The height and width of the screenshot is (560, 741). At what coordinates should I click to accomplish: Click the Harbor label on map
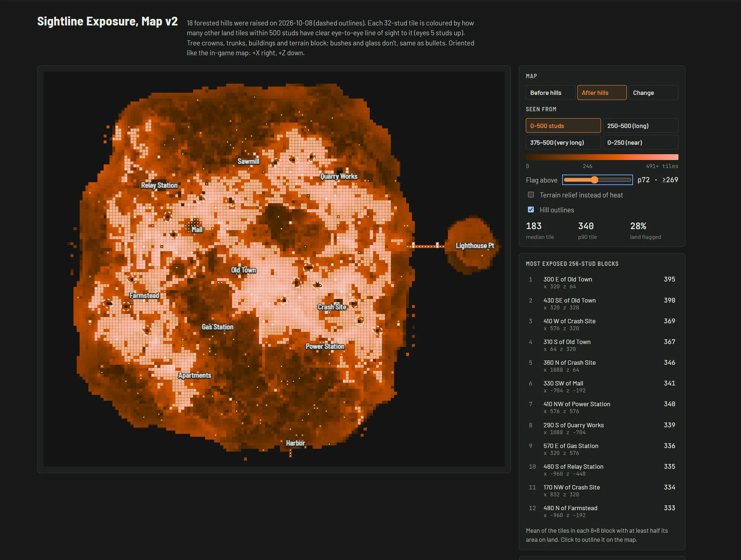(x=295, y=443)
